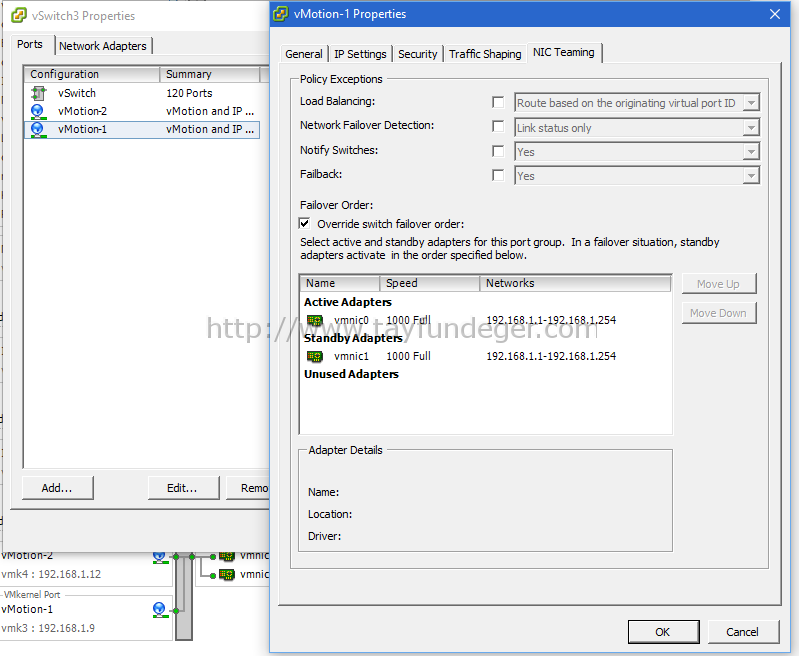Click the Move Up button
The image size is (799, 656).
[x=718, y=284]
